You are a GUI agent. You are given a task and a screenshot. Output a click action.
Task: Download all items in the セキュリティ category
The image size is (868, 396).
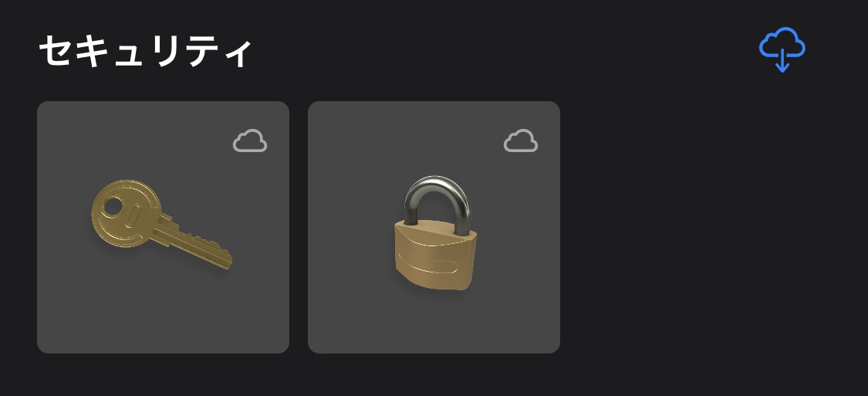click(782, 49)
